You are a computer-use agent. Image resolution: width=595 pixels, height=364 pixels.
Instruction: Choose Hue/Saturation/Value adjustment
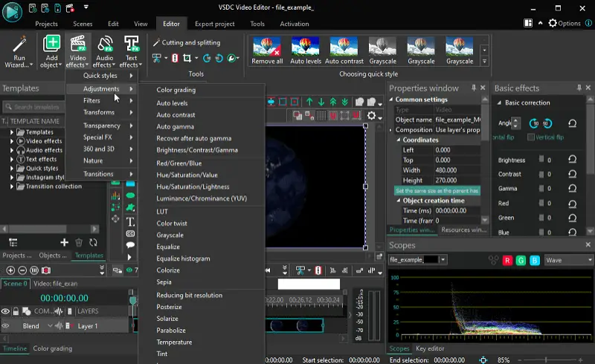tap(187, 175)
